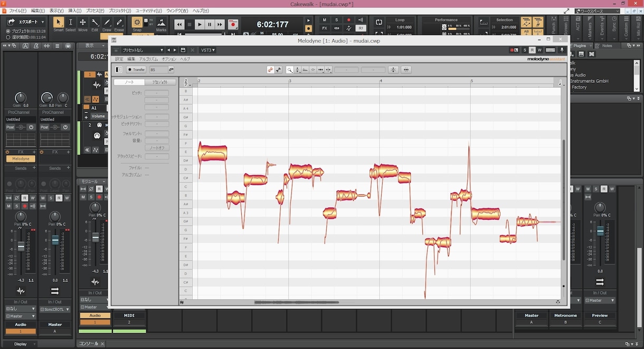Viewport: 644px width, 349px height.
Task: Click the MIDI track strip label
Action: [129, 316]
